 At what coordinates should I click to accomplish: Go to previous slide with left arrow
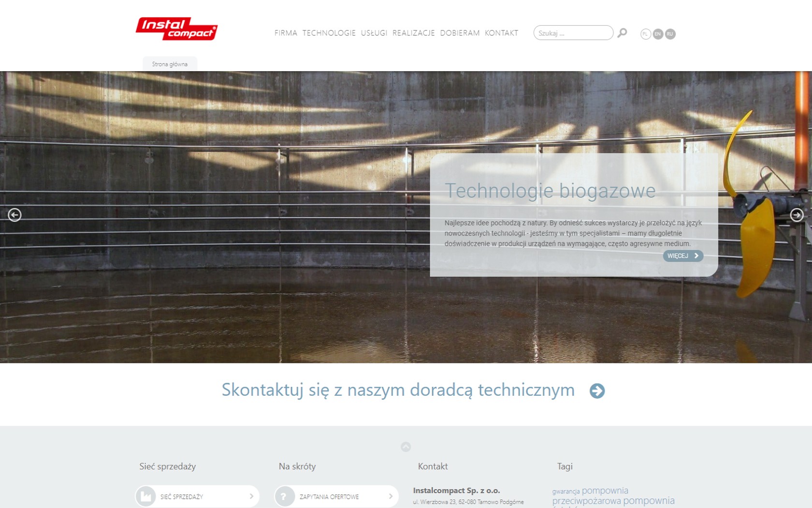tap(14, 215)
